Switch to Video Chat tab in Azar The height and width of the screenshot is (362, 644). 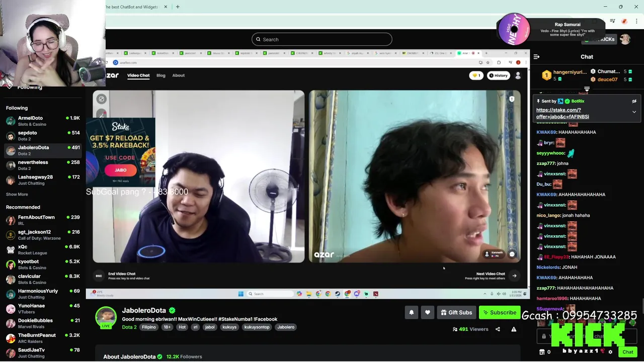click(x=138, y=75)
